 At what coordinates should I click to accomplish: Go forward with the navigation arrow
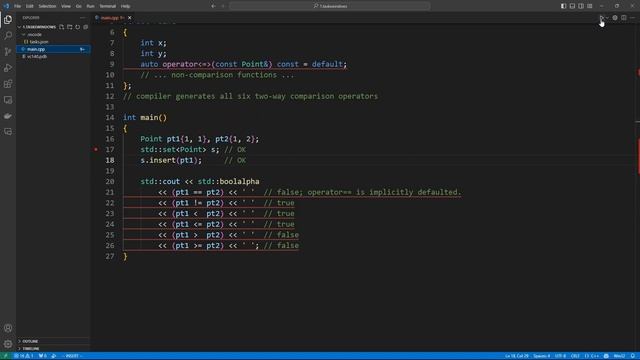click(223, 6)
